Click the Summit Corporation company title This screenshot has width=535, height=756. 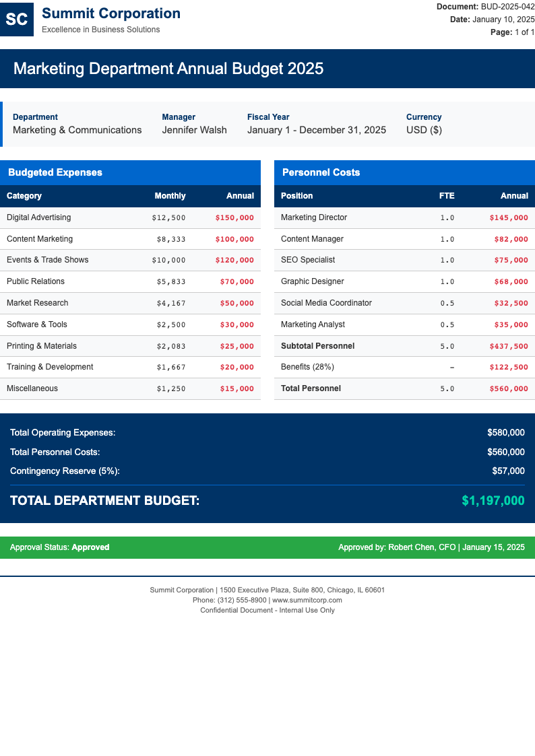click(111, 13)
